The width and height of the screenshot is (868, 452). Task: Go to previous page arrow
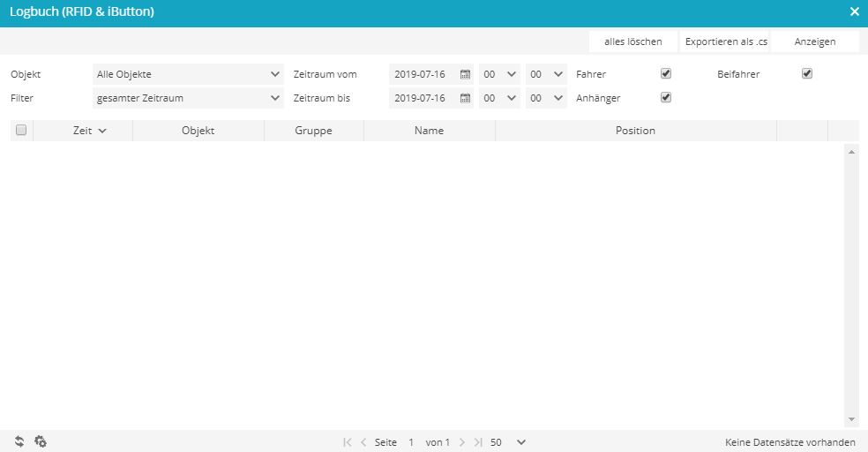(363, 442)
